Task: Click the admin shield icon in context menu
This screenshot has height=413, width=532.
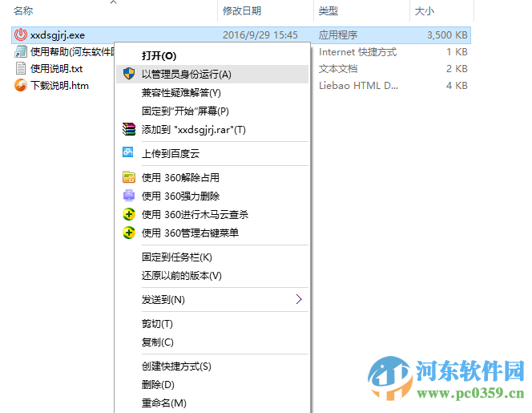Action: 129,73
